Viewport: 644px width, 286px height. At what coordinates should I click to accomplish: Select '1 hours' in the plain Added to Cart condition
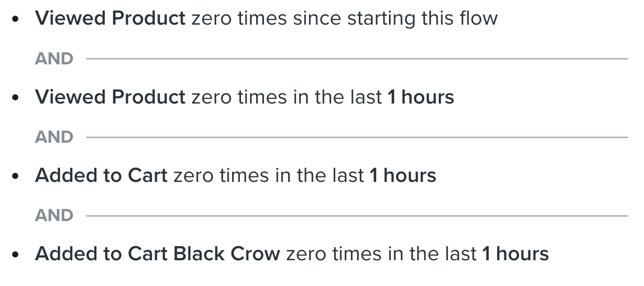(403, 176)
